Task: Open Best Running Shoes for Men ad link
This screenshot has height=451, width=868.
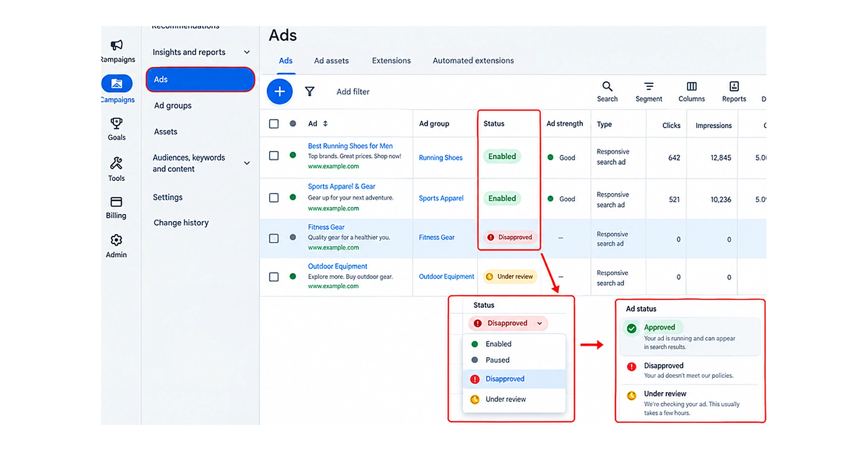Action: (x=350, y=146)
